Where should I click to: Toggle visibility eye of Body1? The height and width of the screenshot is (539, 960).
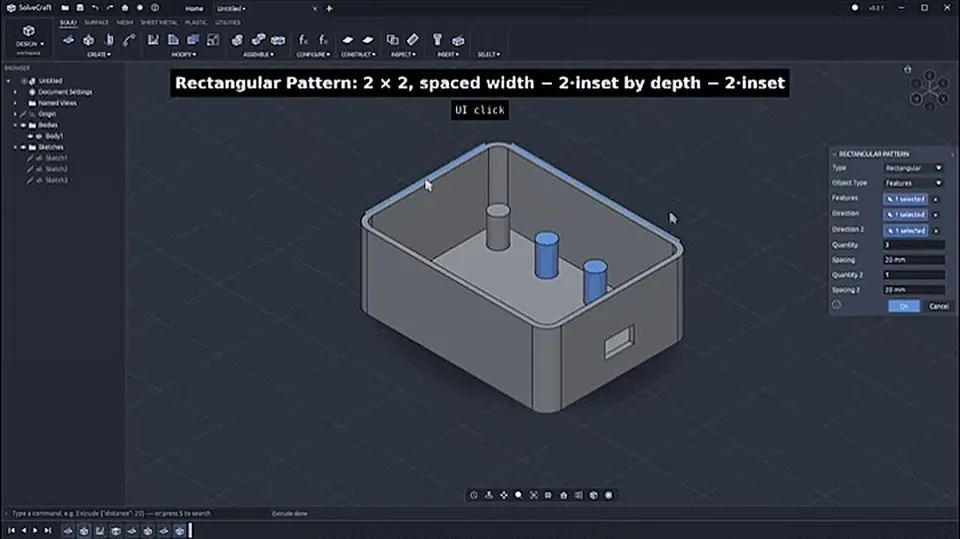(x=31, y=136)
